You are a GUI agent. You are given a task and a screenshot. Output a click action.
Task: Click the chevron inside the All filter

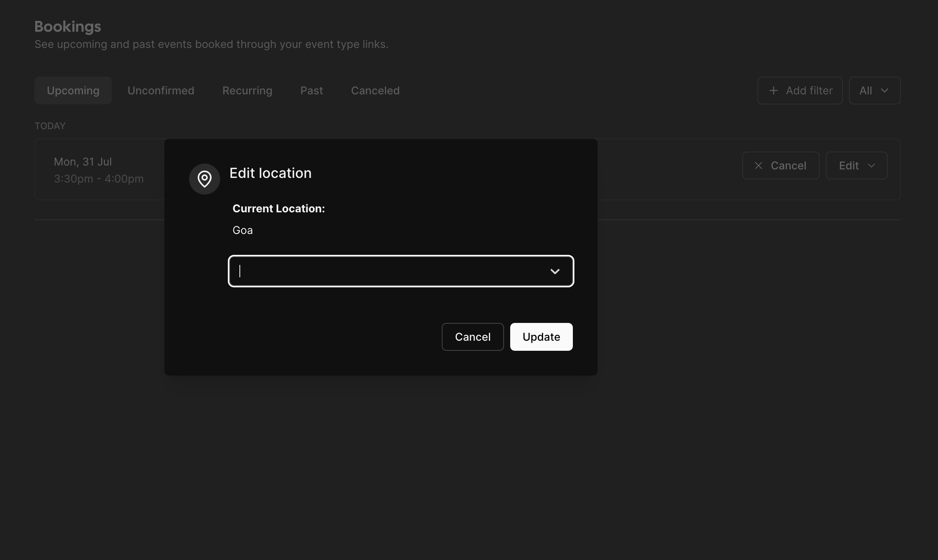tap(886, 90)
